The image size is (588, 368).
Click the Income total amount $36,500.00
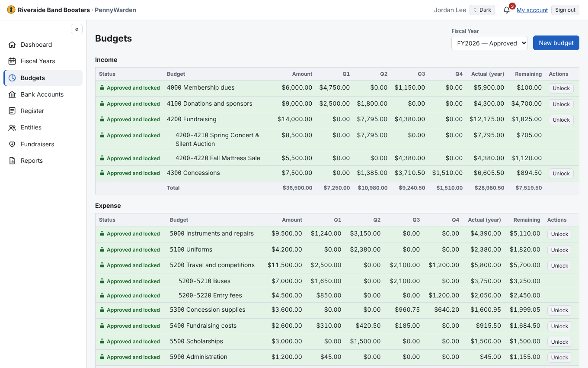point(297,188)
